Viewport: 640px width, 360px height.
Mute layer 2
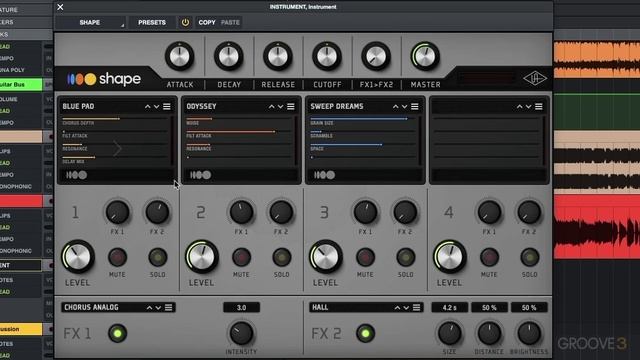[x=241, y=257]
